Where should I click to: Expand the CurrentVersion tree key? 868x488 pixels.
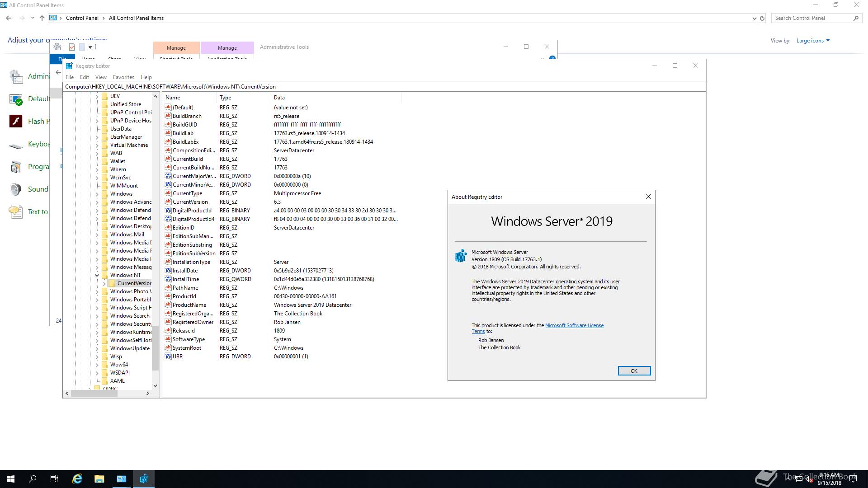tap(104, 283)
